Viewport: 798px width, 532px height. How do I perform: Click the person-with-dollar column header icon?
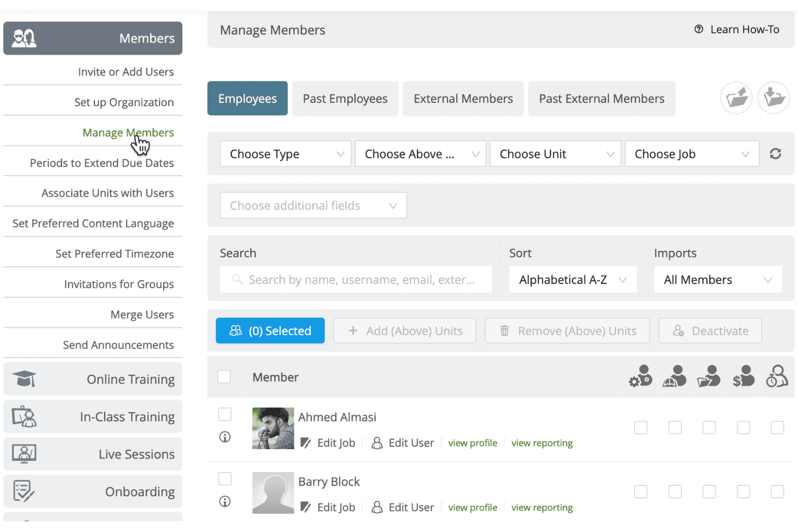click(x=744, y=376)
